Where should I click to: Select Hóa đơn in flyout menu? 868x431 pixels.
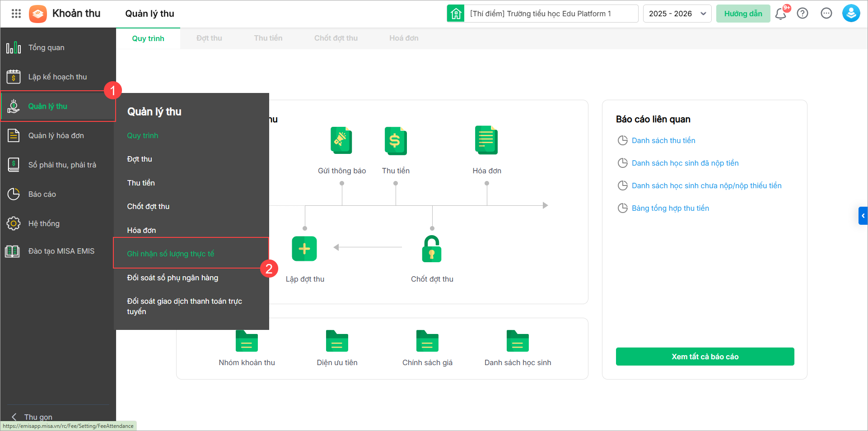(141, 230)
